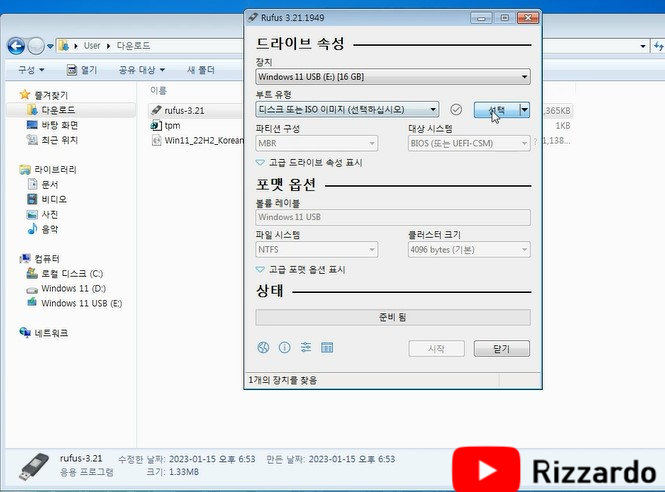Viewport: 665px width, 492px height.
Task: Open the 파일 시스템 NTFS dropdown
Action: click(x=316, y=249)
